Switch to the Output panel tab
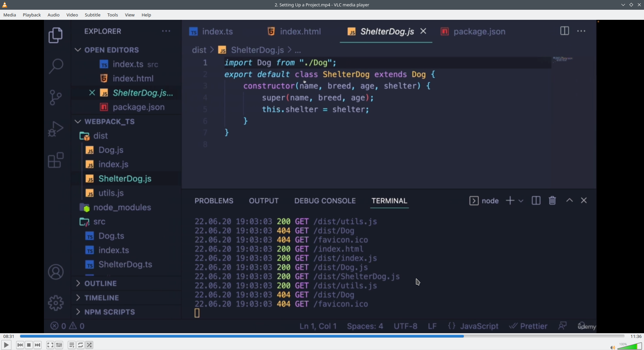This screenshot has width=644, height=350. (x=264, y=201)
